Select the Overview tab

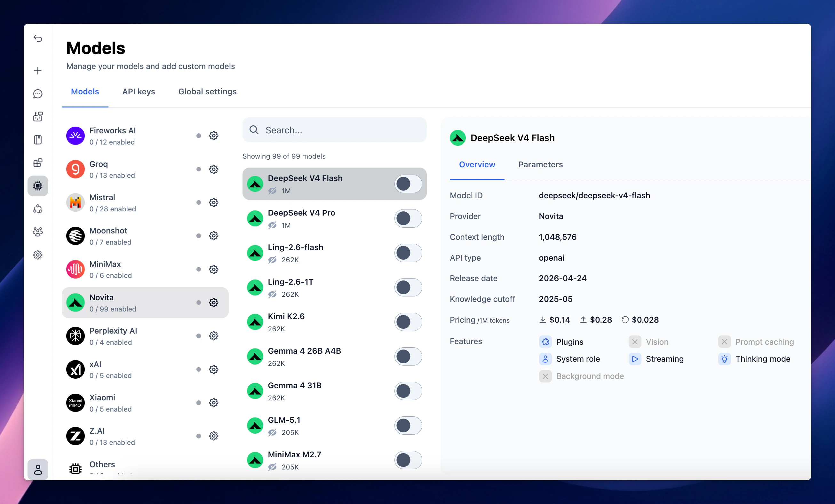pyautogui.click(x=477, y=165)
